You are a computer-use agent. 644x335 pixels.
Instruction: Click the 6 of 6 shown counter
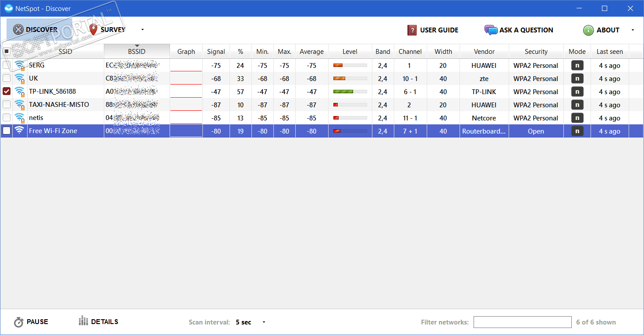[596, 322]
